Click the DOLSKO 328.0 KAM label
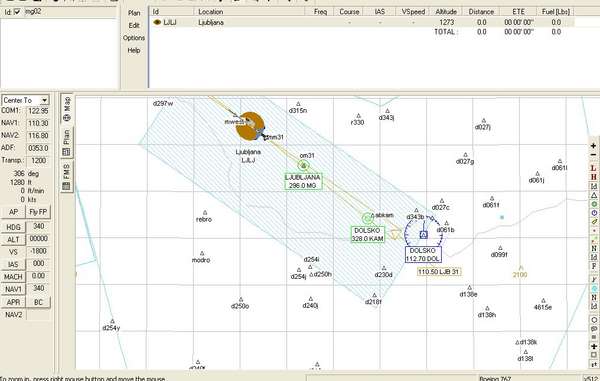600x381 pixels. point(367,234)
